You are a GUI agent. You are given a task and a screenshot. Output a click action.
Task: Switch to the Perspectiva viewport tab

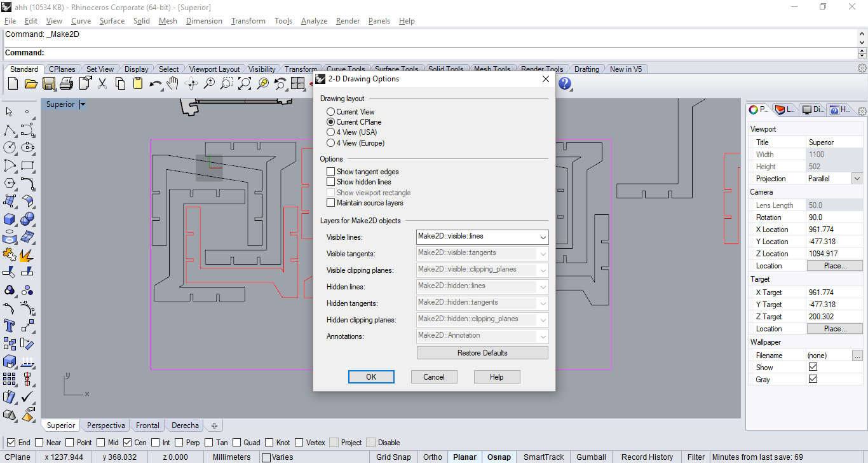coord(106,425)
